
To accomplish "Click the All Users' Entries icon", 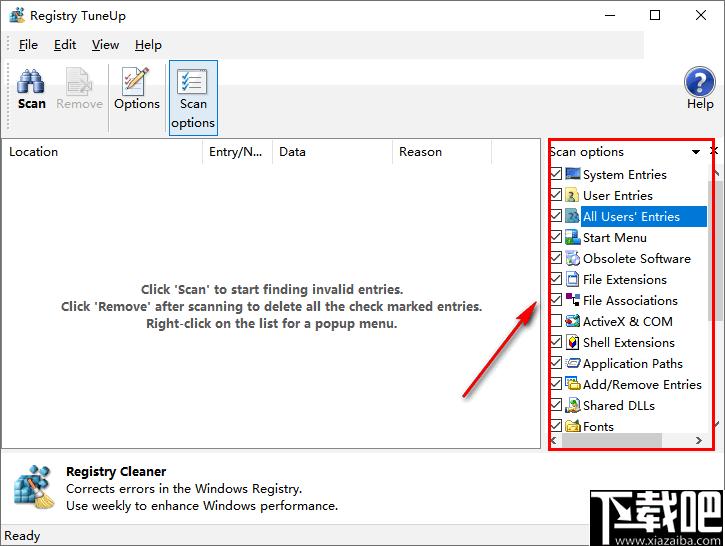I will (572, 216).
